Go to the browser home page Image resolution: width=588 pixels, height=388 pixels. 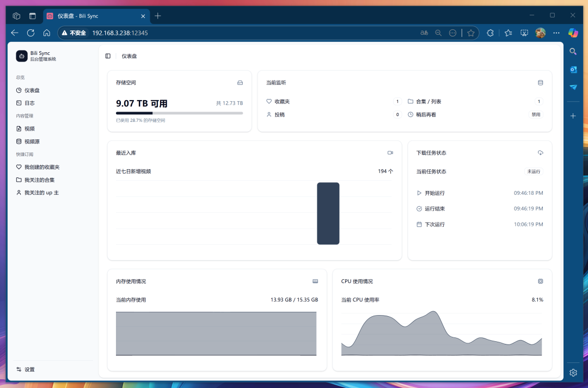pyautogui.click(x=47, y=33)
